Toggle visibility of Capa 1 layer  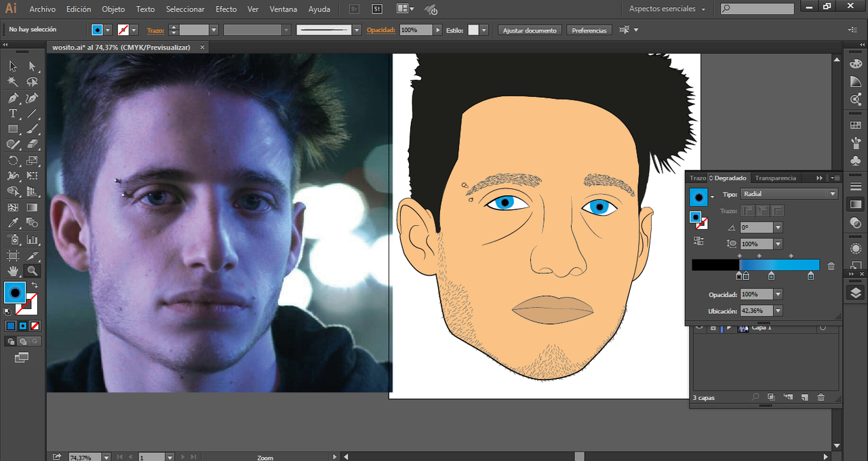pyautogui.click(x=699, y=327)
